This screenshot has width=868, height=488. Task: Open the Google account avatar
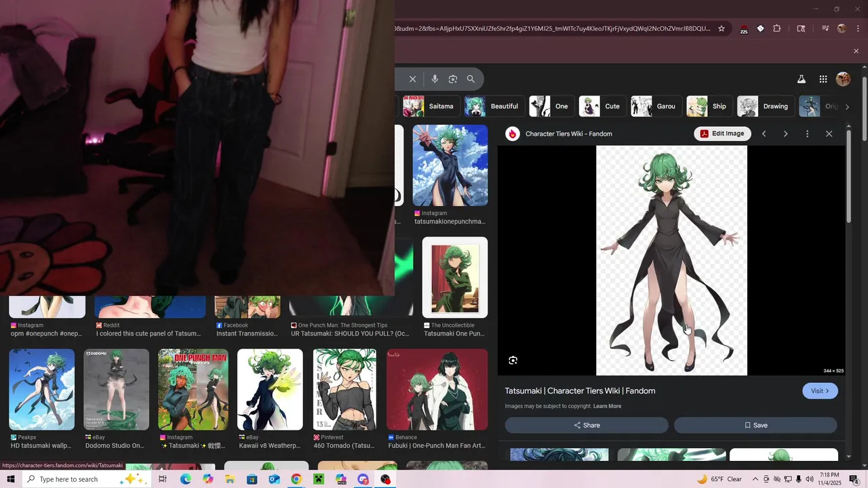(843, 79)
